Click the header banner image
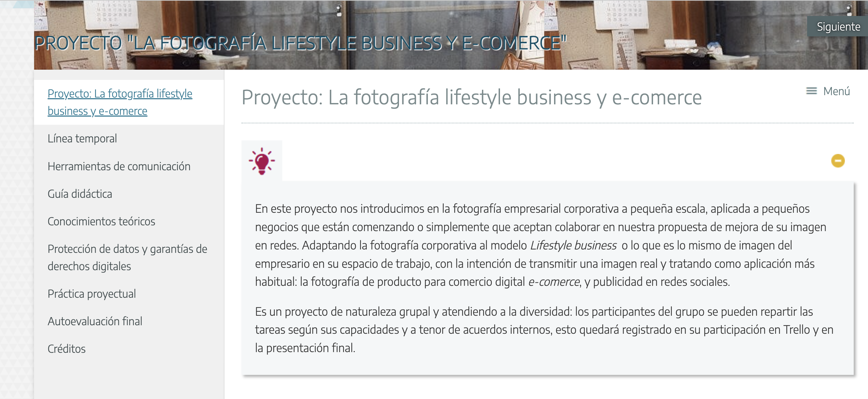Screen dimensions: 868x399 (x=451, y=35)
